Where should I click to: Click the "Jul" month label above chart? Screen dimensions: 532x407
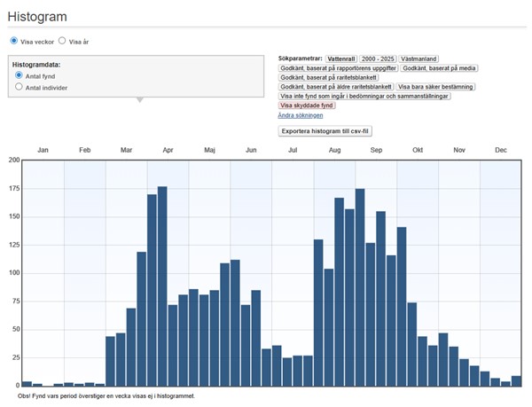coord(292,150)
